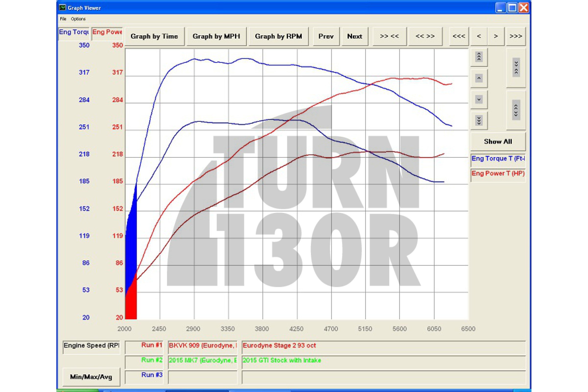Switch to Graph by RPM

click(278, 37)
